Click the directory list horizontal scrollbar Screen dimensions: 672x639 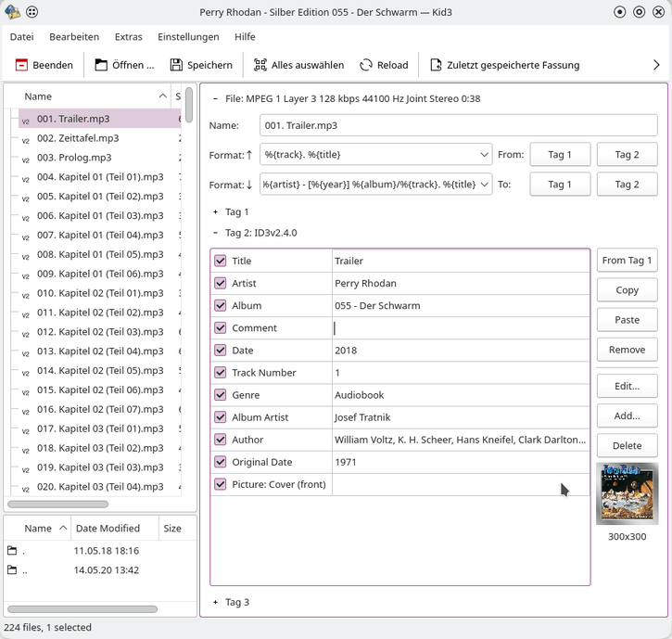pos(82,609)
